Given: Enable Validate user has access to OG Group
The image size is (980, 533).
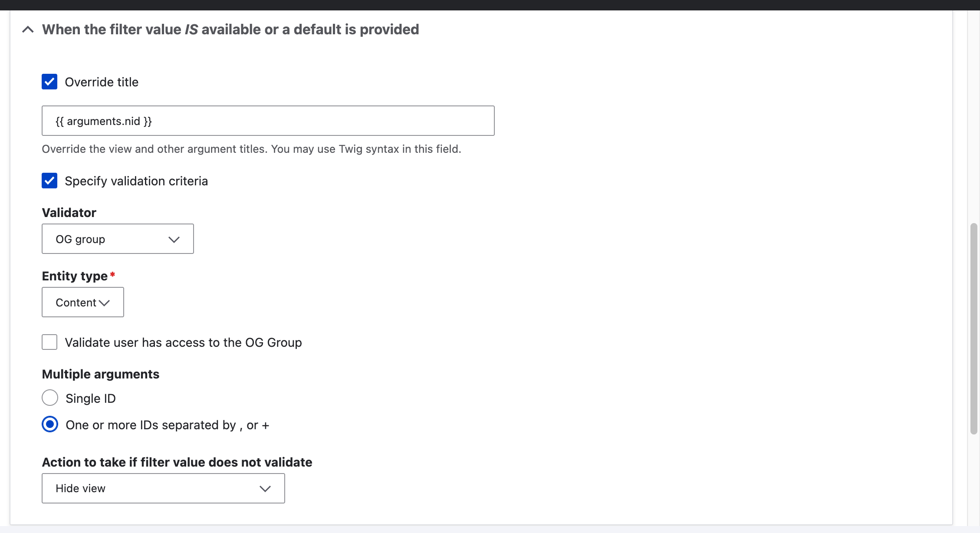Looking at the screenshot, I should (x=49, y=342).
